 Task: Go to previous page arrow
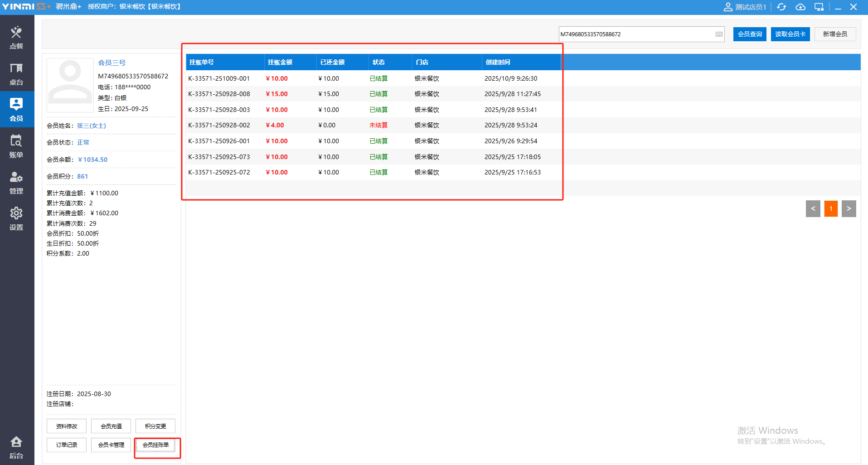tap(813, 209)
